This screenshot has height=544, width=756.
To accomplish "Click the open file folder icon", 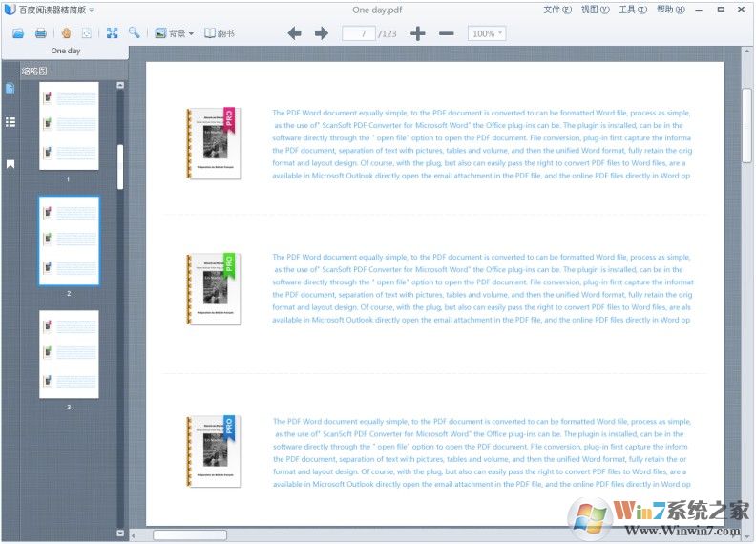I will 17,33.
